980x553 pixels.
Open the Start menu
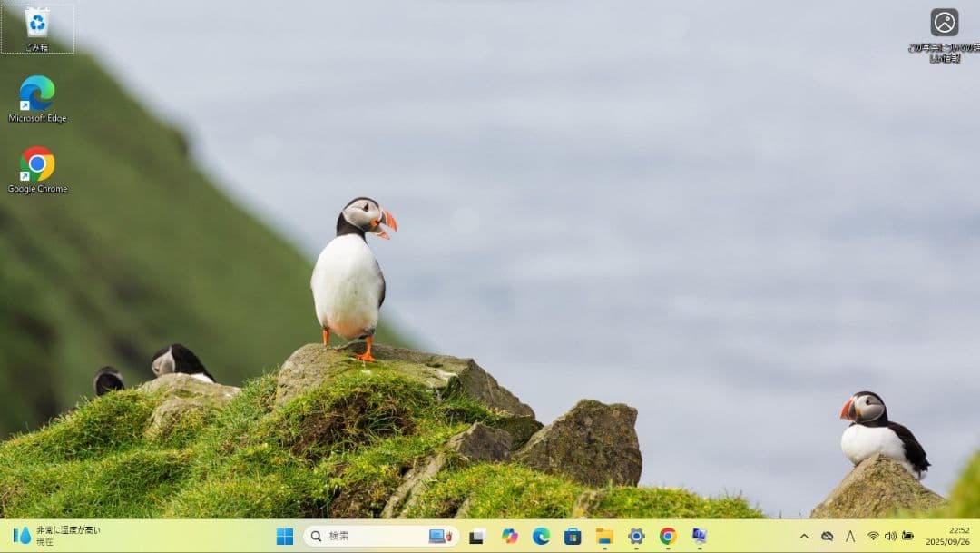click(284, 536)
